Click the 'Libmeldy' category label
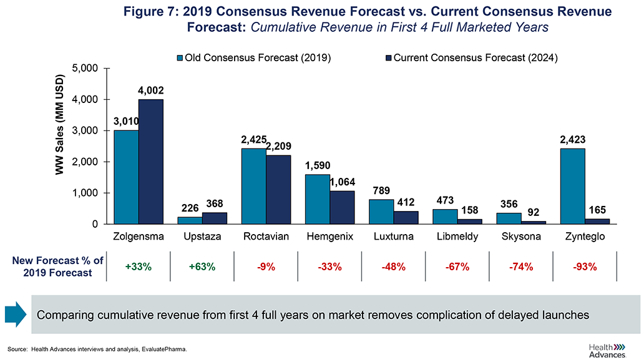Image resolution: width=644 pixels, height=362 pixels. (457, 237)
